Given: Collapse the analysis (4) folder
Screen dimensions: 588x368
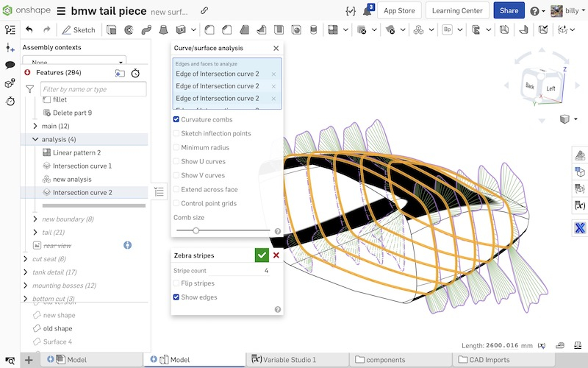Looking at the screenshot, I should (35, 139).
